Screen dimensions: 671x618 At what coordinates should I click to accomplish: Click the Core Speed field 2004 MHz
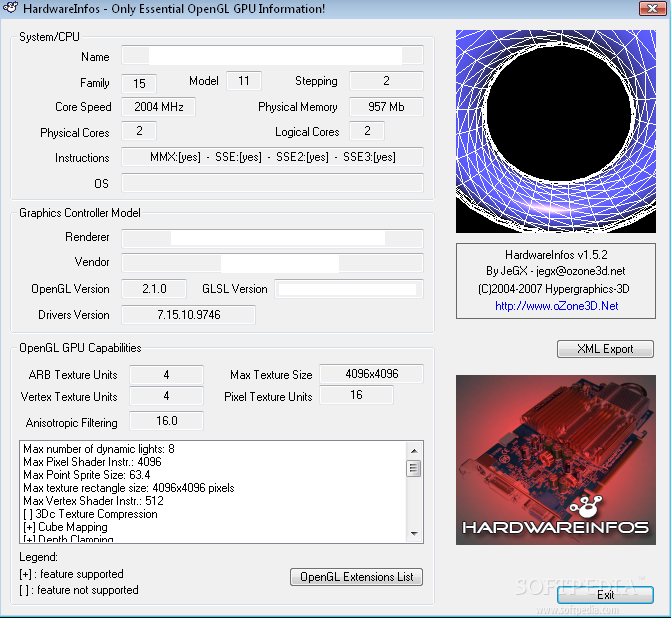(x=159, y=107)
